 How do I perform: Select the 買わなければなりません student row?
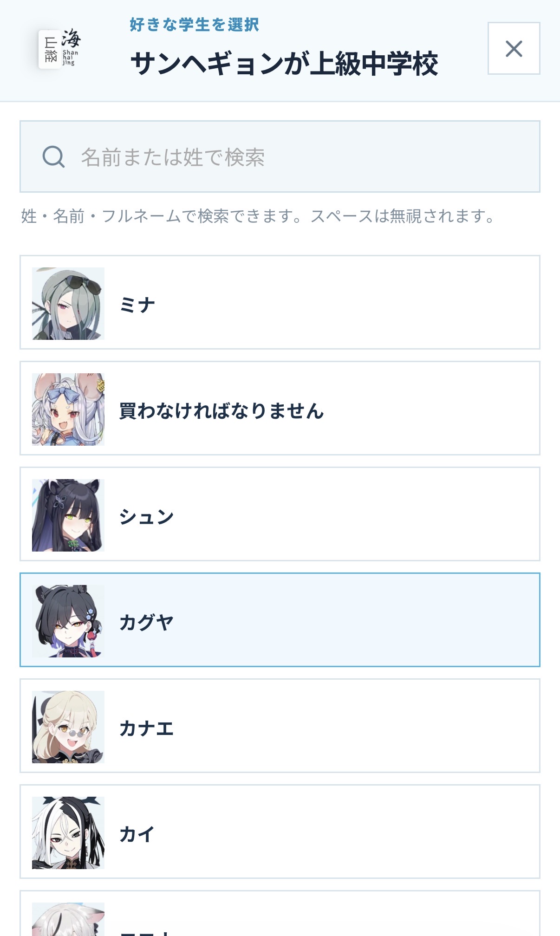pos(280,408)
